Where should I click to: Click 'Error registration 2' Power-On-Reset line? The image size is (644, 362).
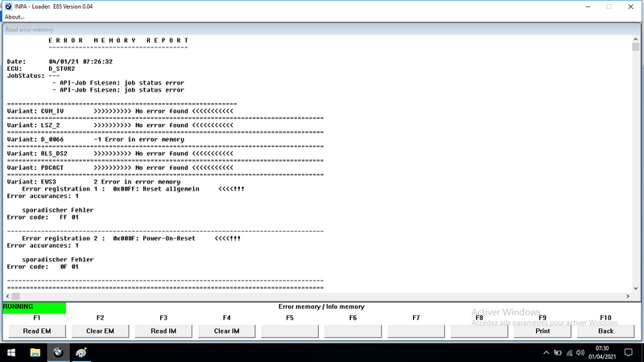[x=131, y=238]
